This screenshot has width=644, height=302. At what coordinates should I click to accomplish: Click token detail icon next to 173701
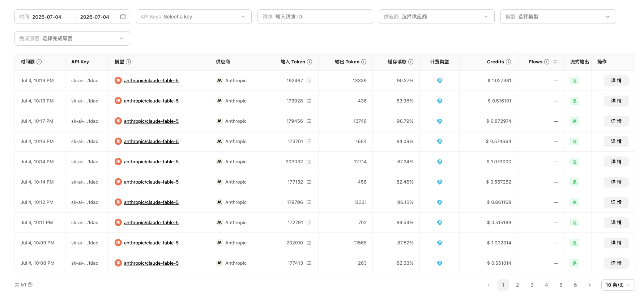(x=309, y=142)
